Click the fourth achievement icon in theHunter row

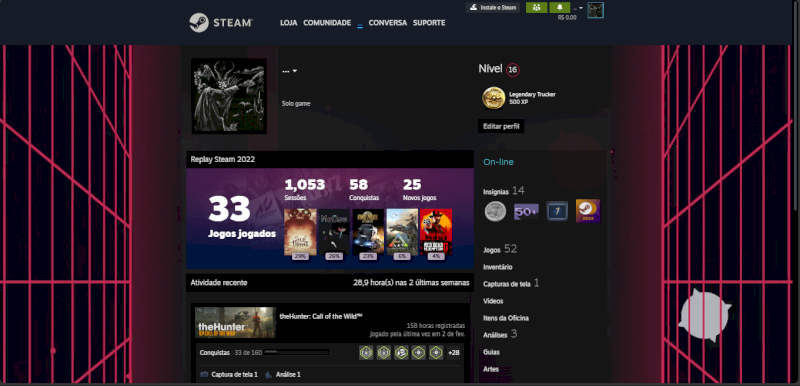(418, 352)
